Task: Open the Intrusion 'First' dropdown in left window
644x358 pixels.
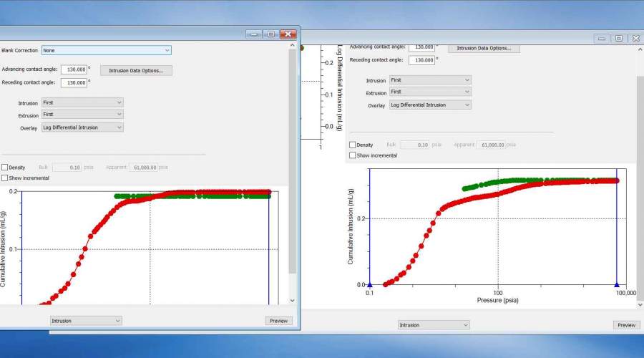Action: 82,102
